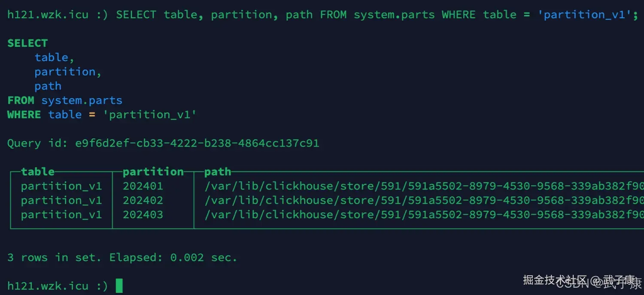Select partition value 202402 in the results
This screenshot has width=644, height=295.
(143, 200)
